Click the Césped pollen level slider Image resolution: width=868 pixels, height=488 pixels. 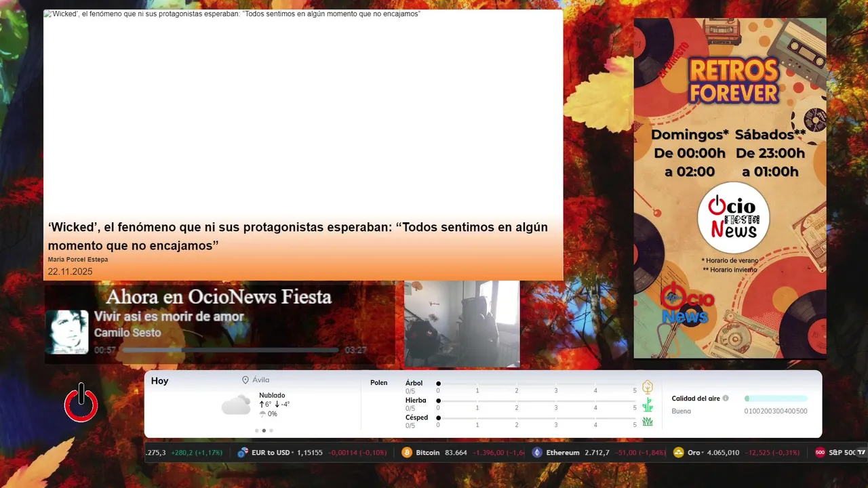point(536,418)
